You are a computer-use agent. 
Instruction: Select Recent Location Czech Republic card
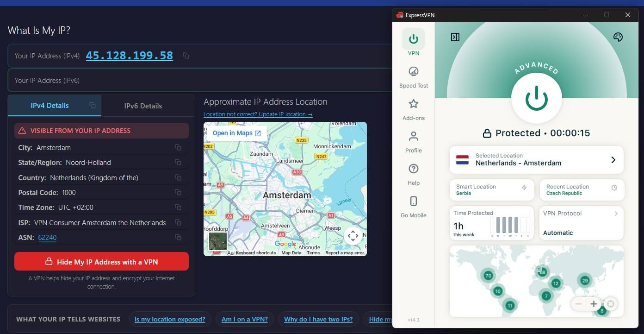pos(582,190)
